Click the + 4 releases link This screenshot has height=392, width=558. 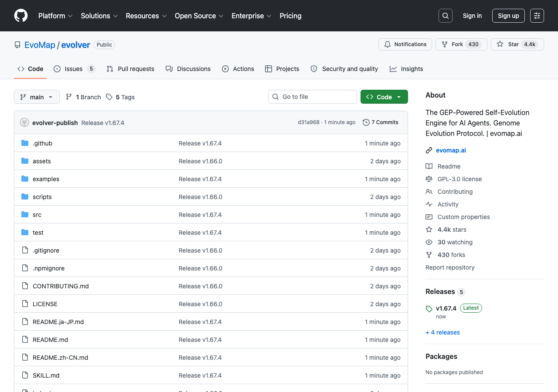click(x=442, y=332)
